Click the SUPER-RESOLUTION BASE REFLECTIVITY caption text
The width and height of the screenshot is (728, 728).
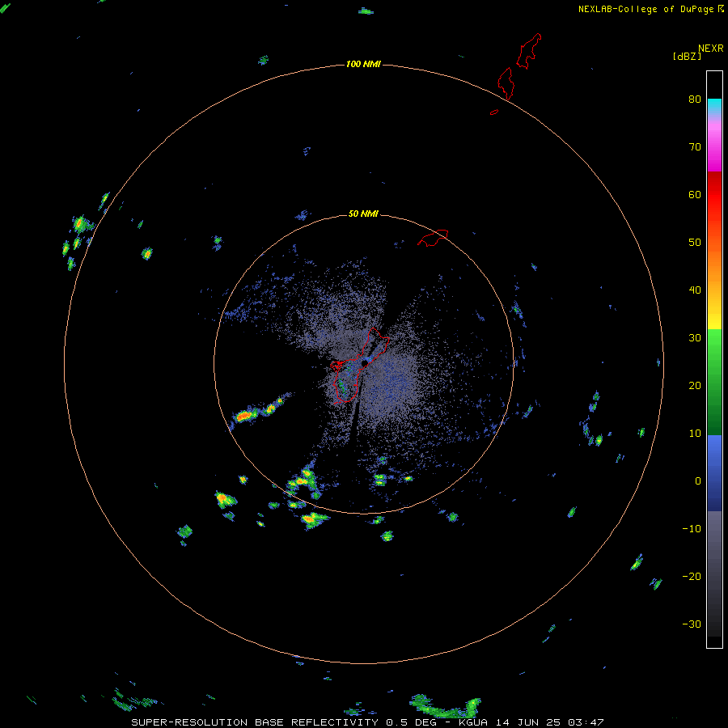[x=255, y=722]
